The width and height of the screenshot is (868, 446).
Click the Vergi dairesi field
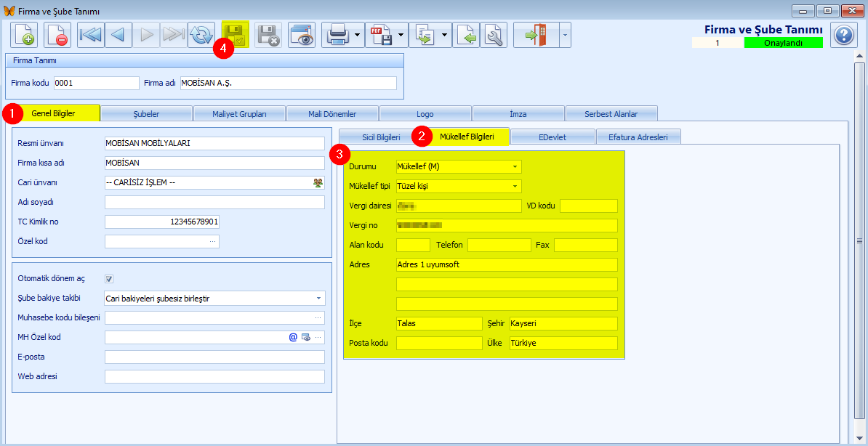(x=459, y=206)
